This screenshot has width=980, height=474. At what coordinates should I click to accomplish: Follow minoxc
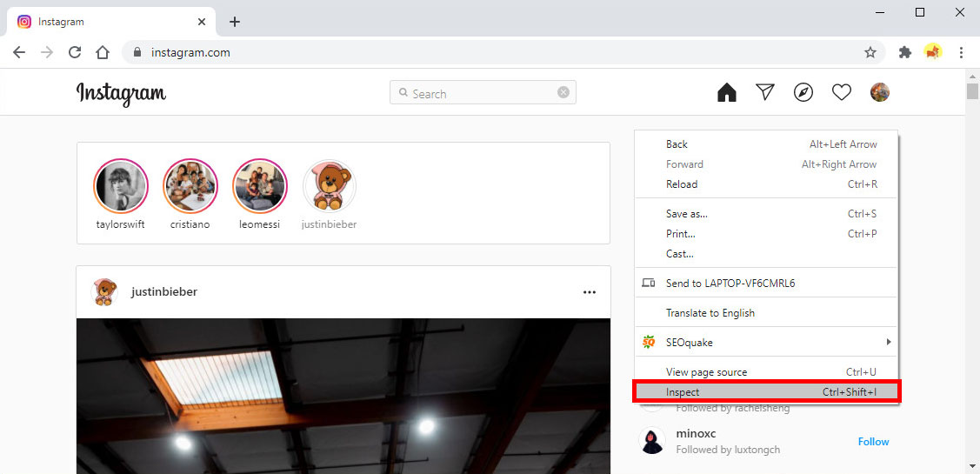tap(873, 442)
